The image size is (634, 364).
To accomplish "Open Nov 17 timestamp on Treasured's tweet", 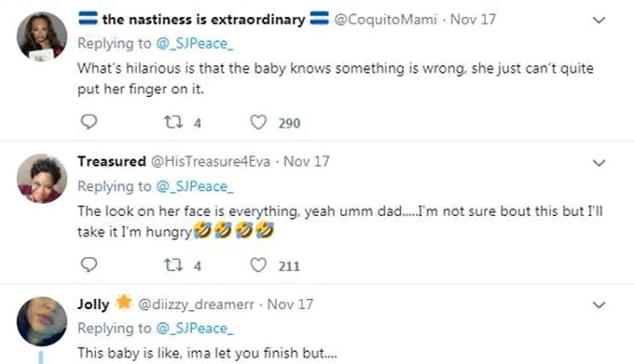I will point(306,162).
